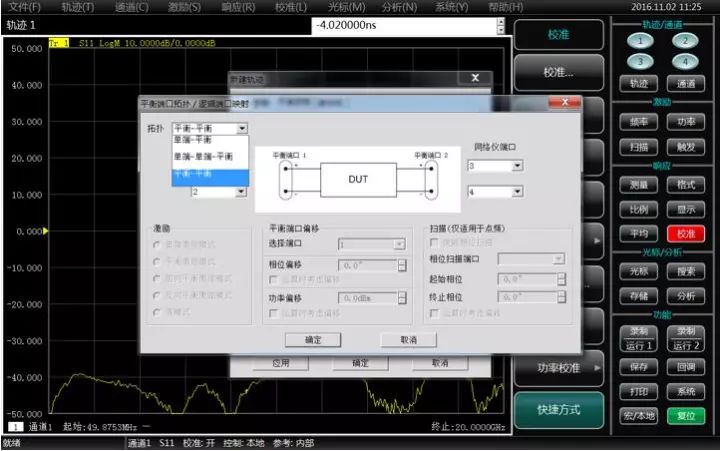The height and width of the screenshot is (451, 720).
Task: Open the 格式 (format) hardkey
Action: [x=686, y=185]
